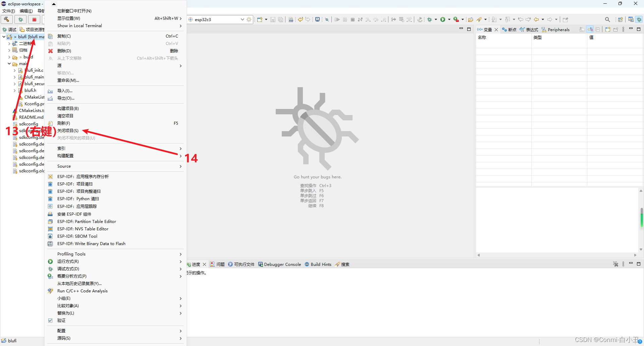
Task: Select 关闭项目(S) in context menu
Action: (x=68, y=131)
